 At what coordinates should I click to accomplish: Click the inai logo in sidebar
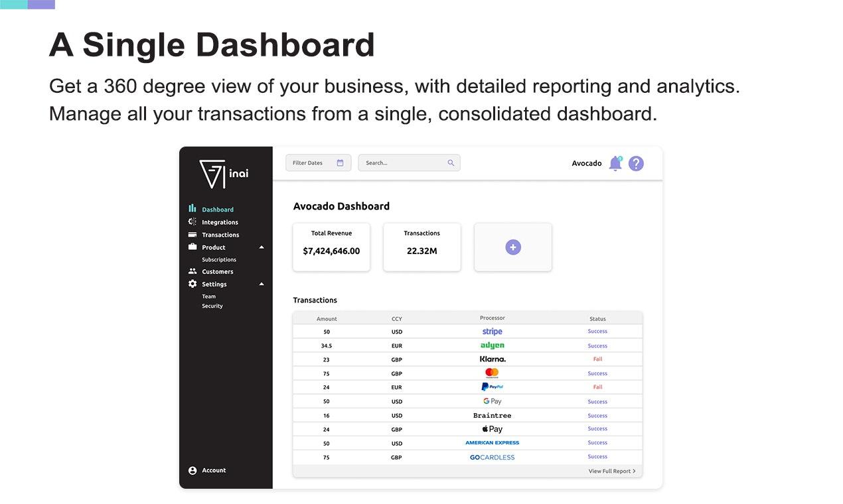pyautogui.click(x=224, y=174)
